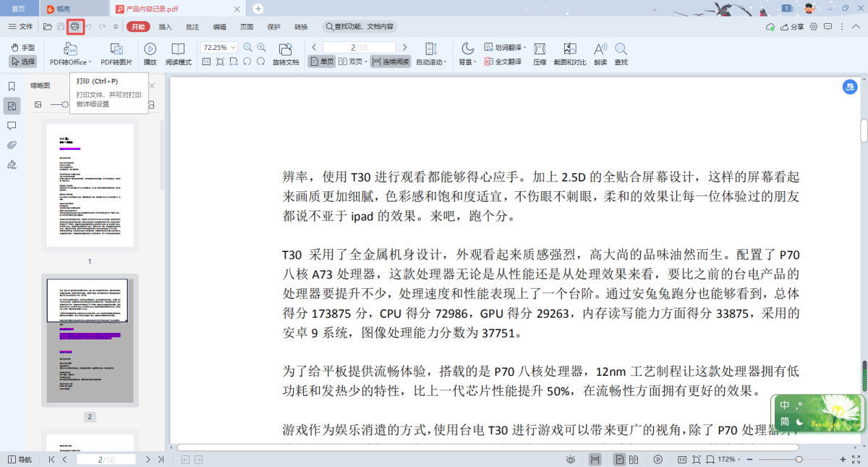This screenshot has height=467, width=868.
Task: Click the Print icon in quick toolbar
Action: click(75, 27)
